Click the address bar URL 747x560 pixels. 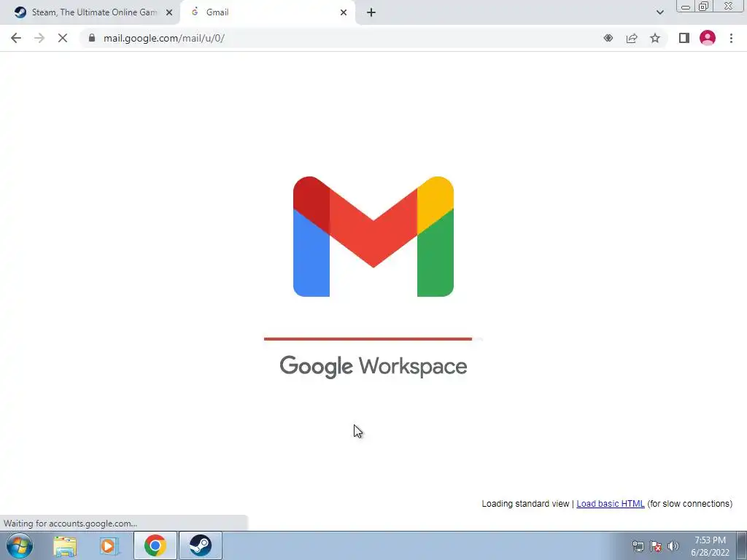pyautogui.click(x=164, y=38)
